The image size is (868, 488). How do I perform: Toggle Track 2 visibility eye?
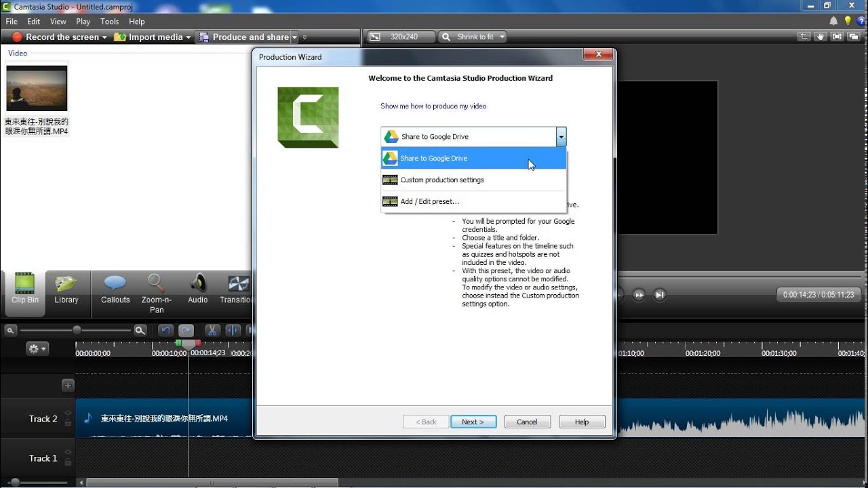point(68,413)
